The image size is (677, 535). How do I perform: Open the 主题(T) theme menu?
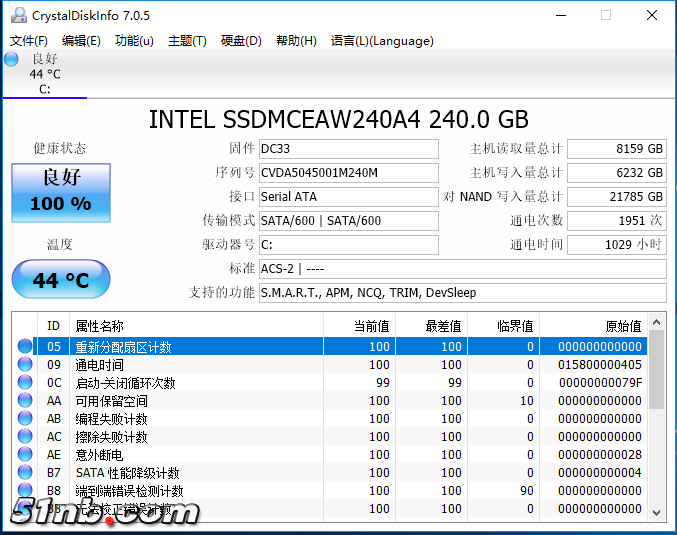[x=187, y=41]
